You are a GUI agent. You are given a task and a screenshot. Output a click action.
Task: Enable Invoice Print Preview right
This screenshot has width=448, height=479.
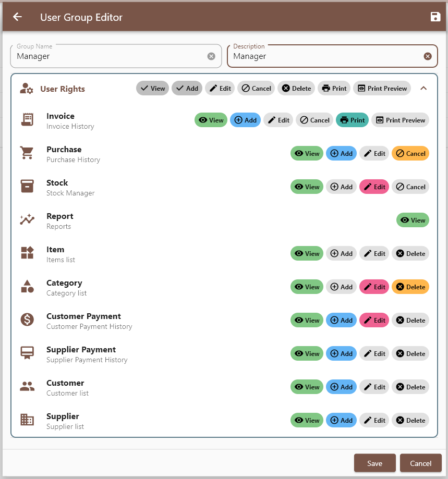pos(401,120)
